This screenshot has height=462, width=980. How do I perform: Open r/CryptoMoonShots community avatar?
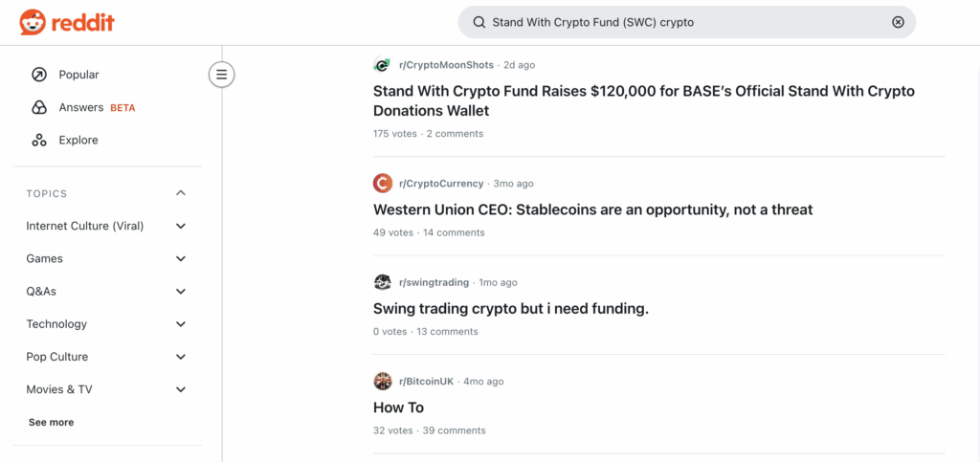pos(383,65)
